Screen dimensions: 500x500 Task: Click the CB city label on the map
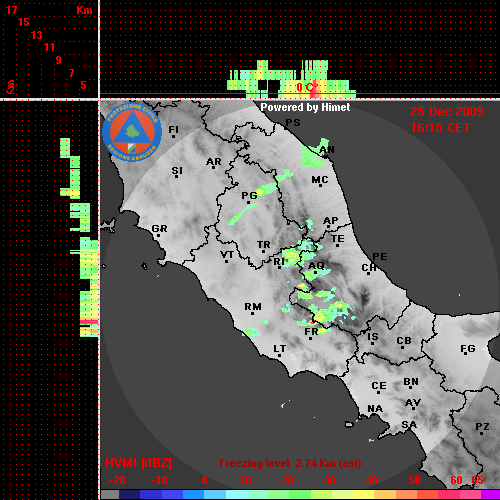point(404,341)
